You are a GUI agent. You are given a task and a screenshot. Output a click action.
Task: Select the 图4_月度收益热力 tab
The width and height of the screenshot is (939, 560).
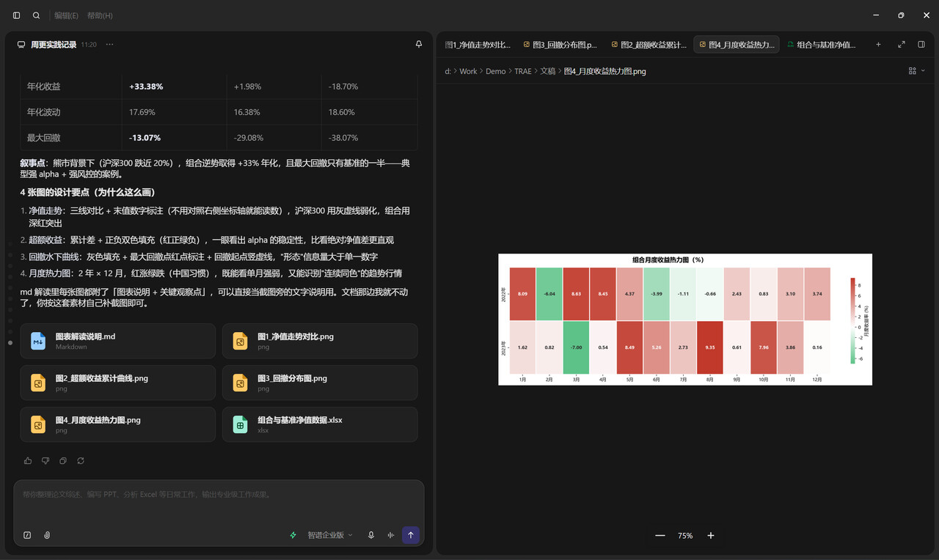[737, 45]
